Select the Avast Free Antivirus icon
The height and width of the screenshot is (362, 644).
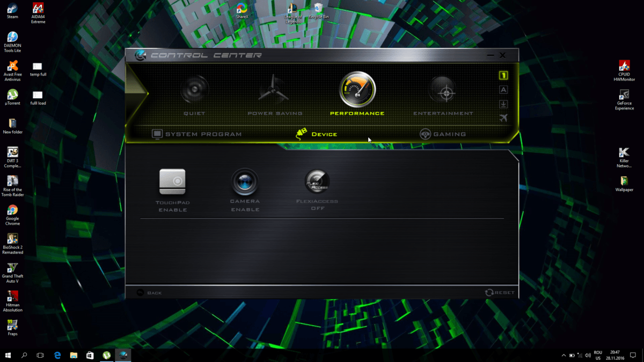tap(12, 71)
